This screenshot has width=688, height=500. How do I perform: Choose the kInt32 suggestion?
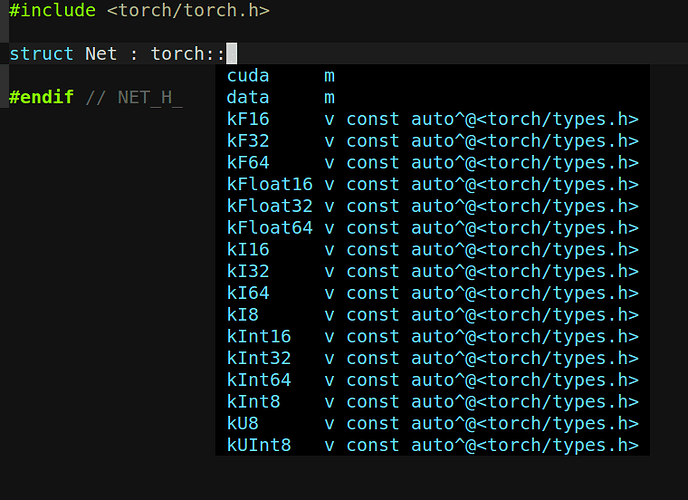pos(259,358)
